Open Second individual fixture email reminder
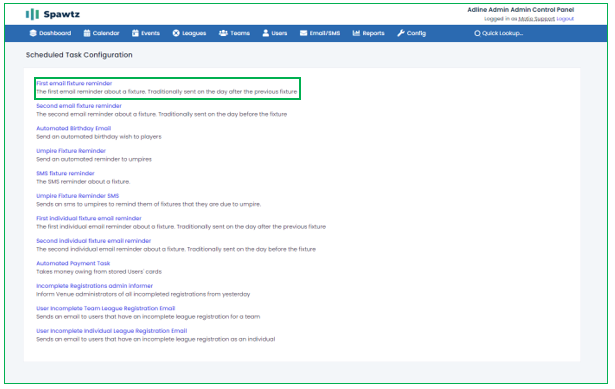The image size is (615, 389). pyautogui.click(x=94, y=241)
